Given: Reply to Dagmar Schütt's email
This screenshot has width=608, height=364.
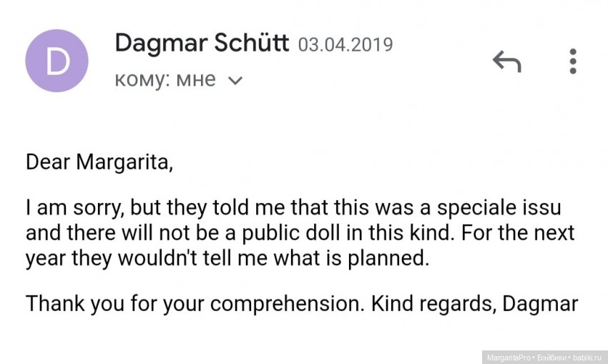Looking at the screenshot, I should click(506, 62).
